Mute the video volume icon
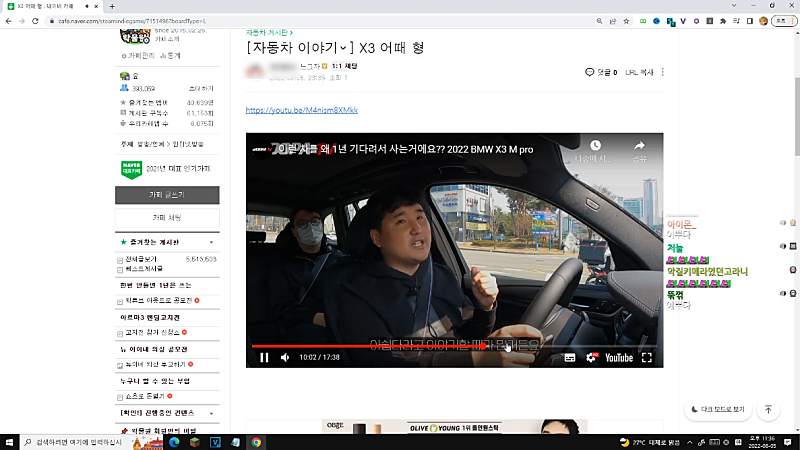 pos(285,358)
